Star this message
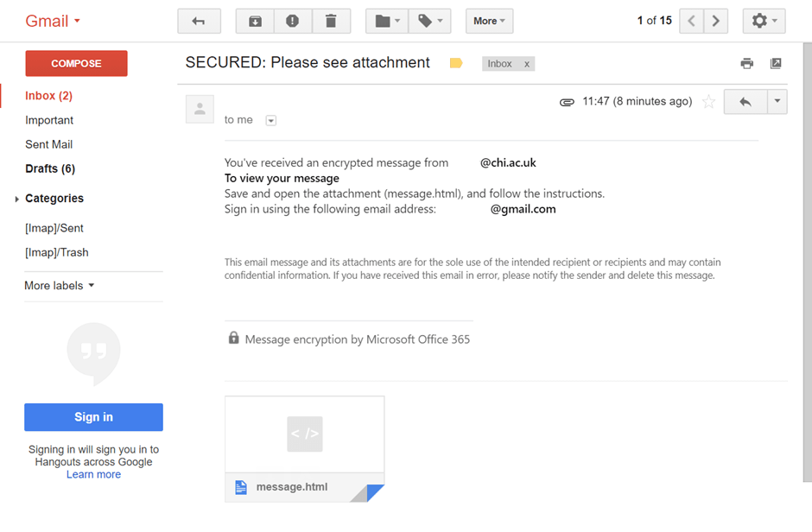Viewport: 812px width, 532px height. pyautogui.click(x=708, y=101)
